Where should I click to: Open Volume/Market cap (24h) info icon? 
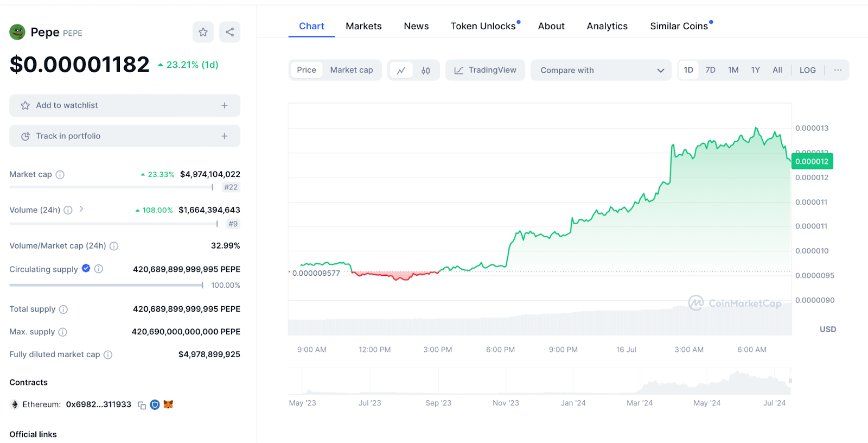(x=114, y=246)
